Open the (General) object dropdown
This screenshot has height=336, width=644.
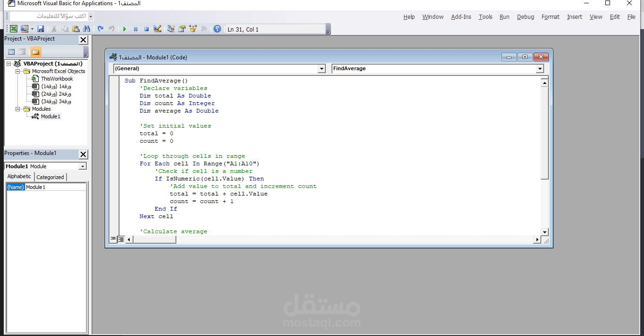[322, 69]
